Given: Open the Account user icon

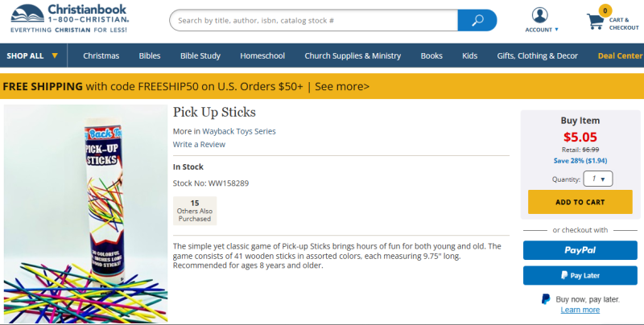Looking at the screenshot, I should 540,15.
